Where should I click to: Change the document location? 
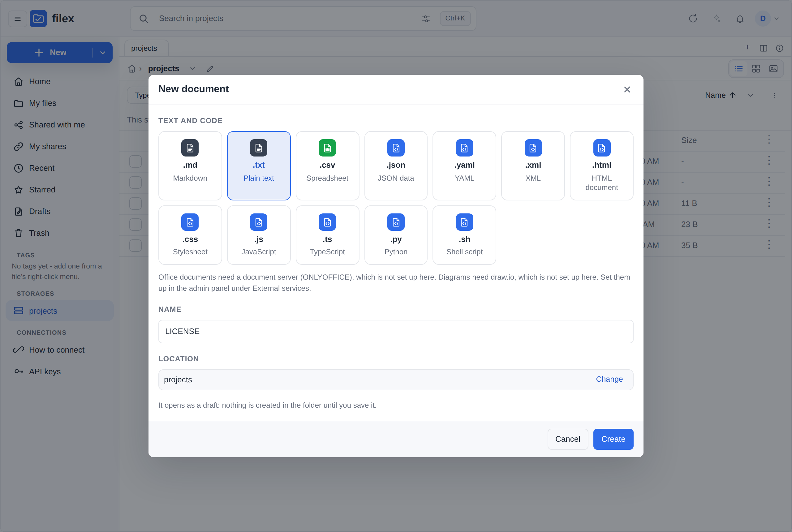click(x=609, y=379)
